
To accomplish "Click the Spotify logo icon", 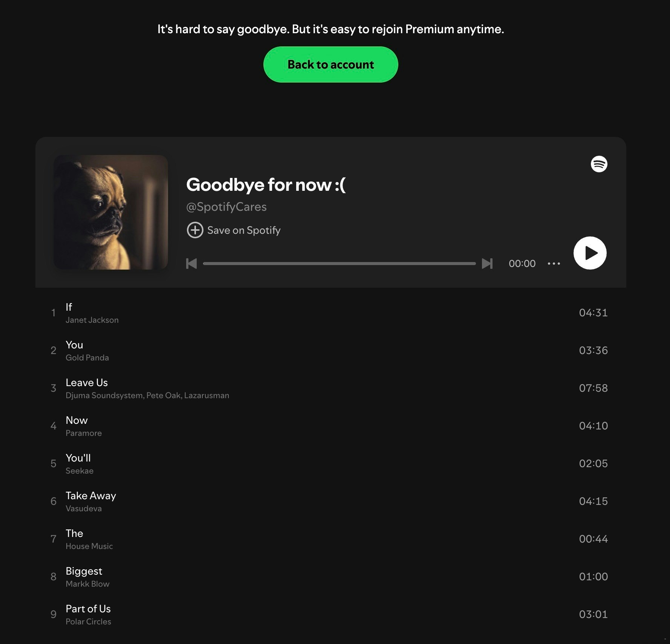I will point(599,164).
